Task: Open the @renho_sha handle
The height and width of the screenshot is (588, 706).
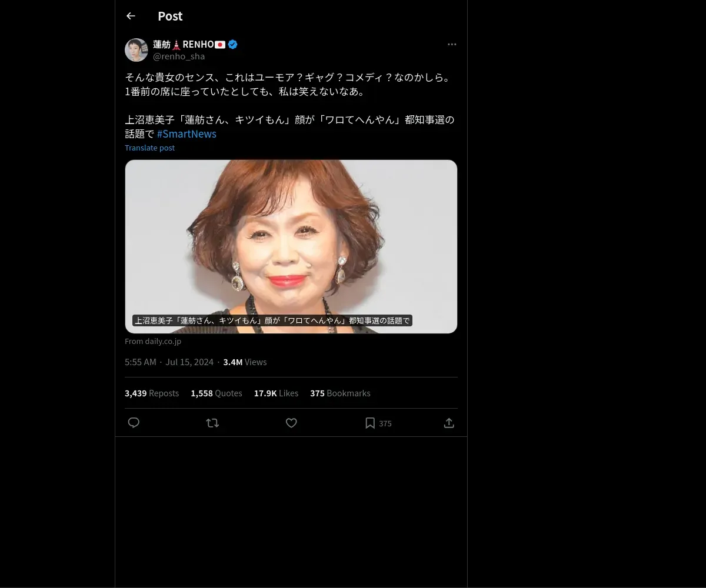Action: 179,56
